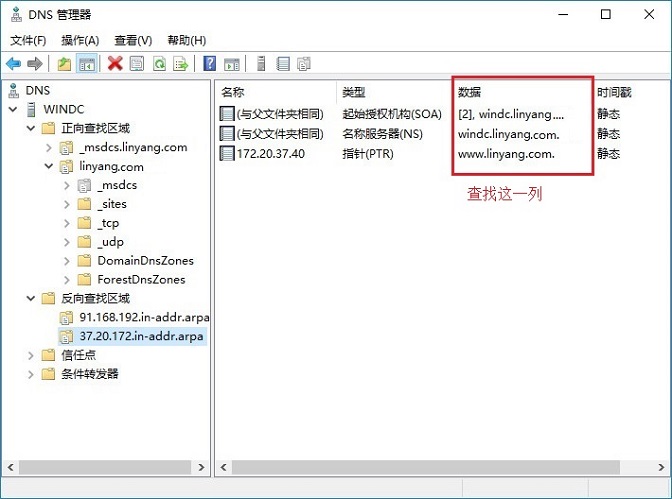The height and width of the screenshot is (499, 672).
Task: Click the 172.20.37.40 PTR record icon
Action: 227,153
